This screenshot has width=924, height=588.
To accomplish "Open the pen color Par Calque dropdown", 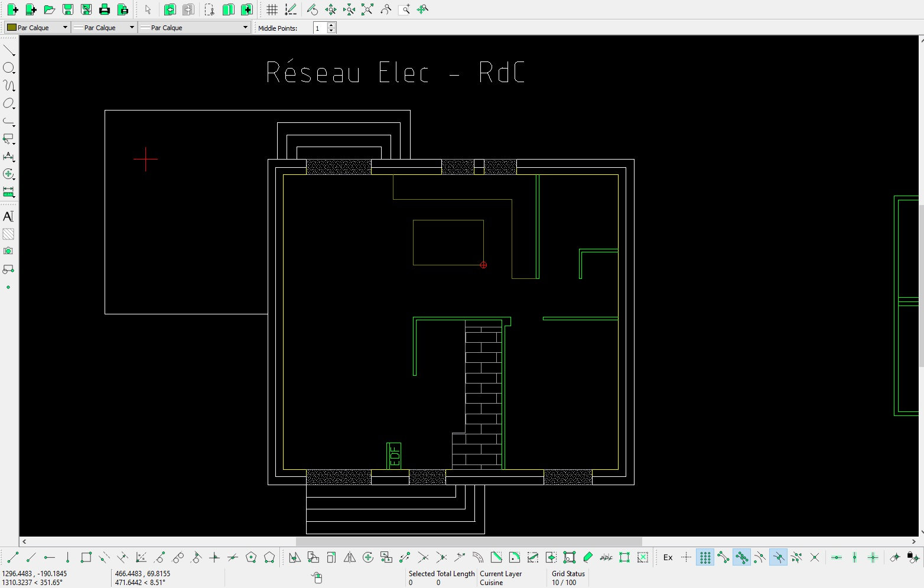I will pyautogui.click(x=37, y=27).
